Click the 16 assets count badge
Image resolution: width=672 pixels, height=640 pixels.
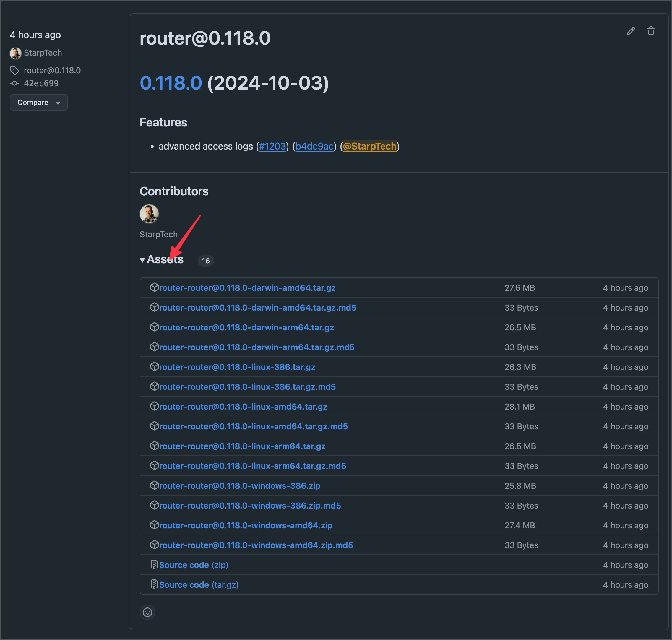[x=206, y=260]
